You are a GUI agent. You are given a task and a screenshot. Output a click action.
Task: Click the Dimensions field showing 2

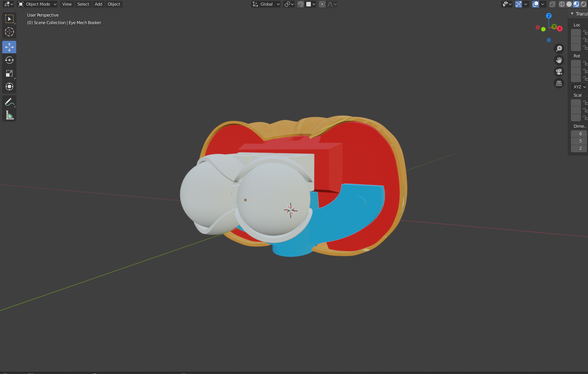(x=579, y=148)
